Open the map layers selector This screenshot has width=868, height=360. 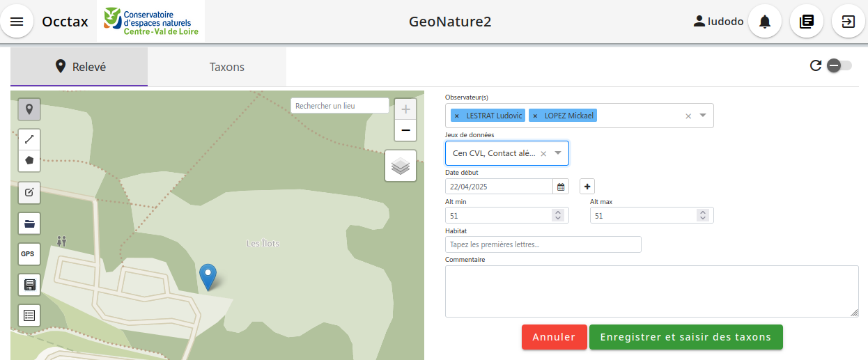coord(401,166)
